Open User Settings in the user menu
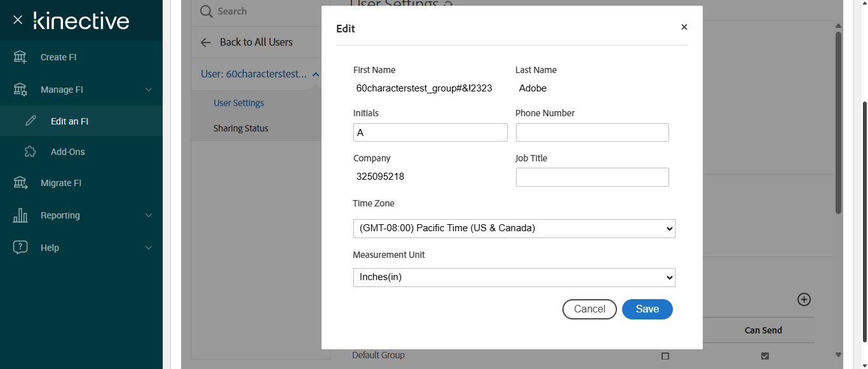 pos(239,103)
